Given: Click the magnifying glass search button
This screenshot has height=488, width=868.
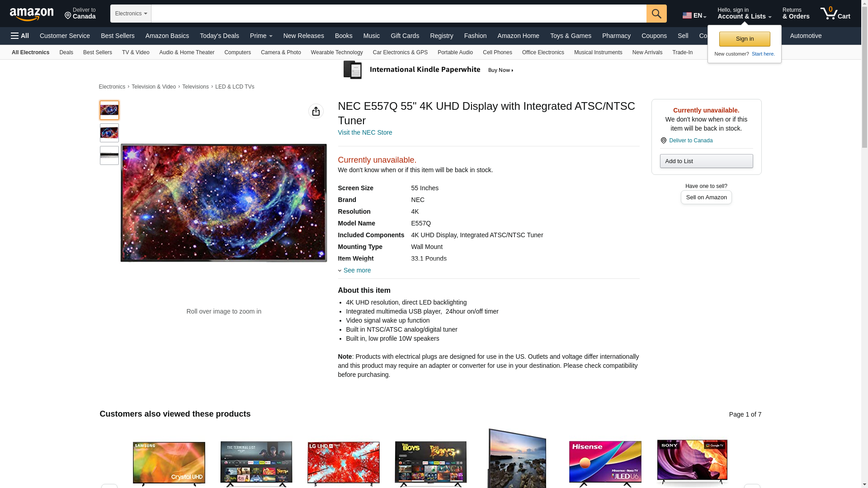Looking at the screenshot, I should point(656,14).
